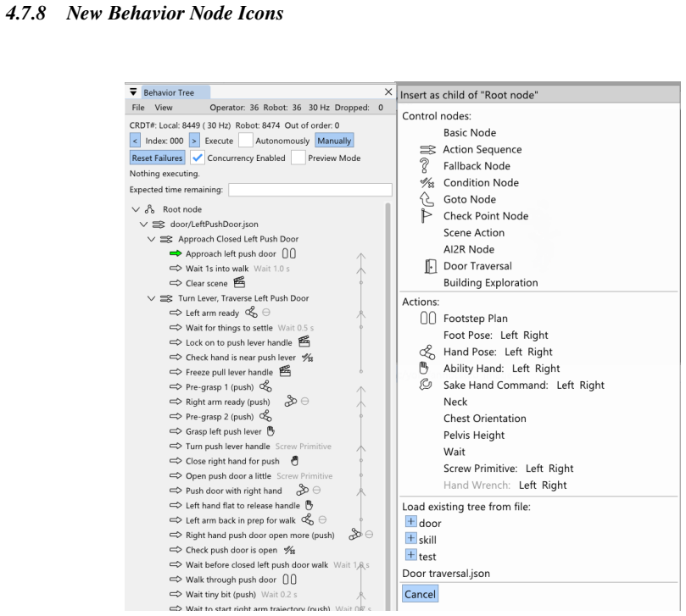Toggle the Concurrency Enabled checkbox

(198, 158)
